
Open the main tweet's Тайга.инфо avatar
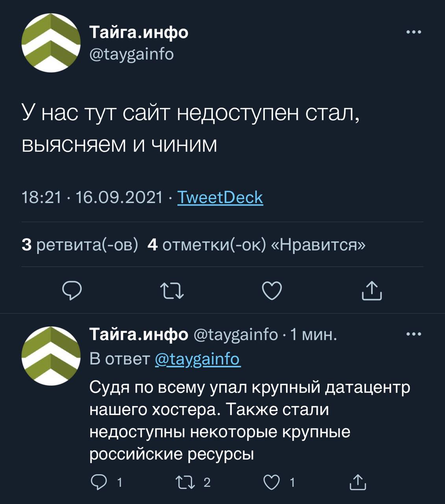click(x=51, y=43)
